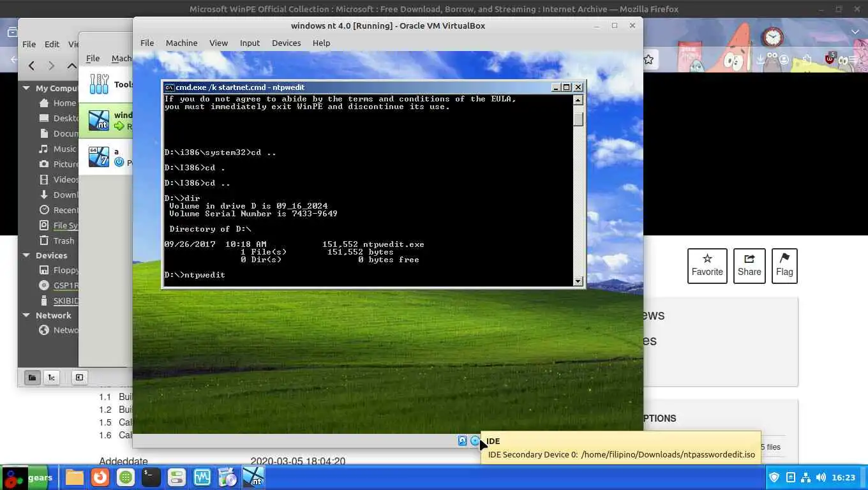
Task: Open Help menu in VM window
Action: [x=321, y=43]
